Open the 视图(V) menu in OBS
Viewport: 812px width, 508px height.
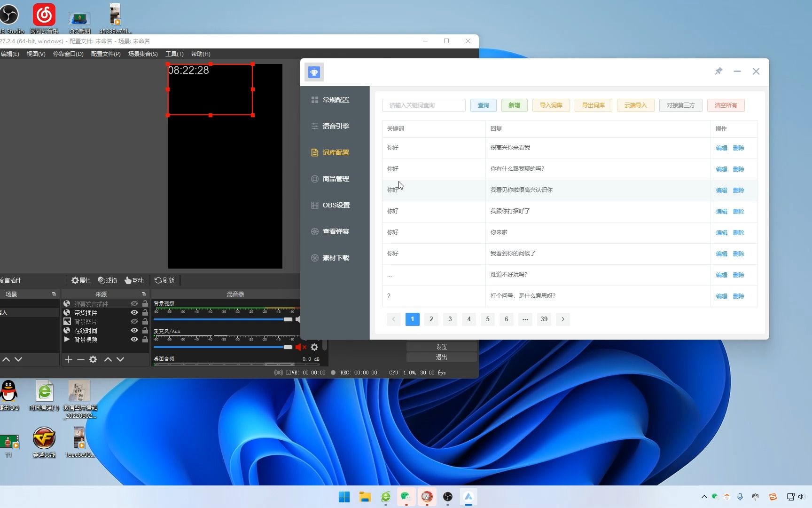coord(36,54)
